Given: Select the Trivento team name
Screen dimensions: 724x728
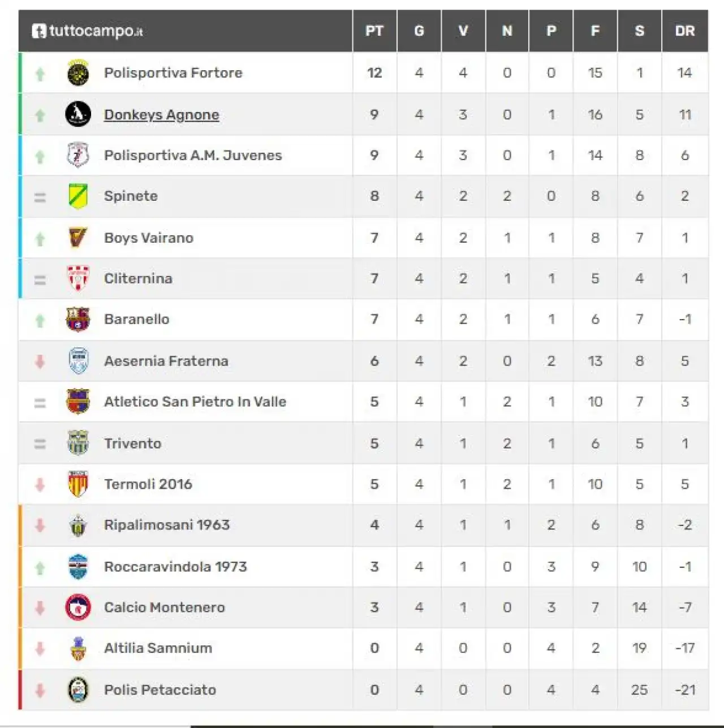Looking at the screenshot, I should pyautogui.click(x=132, y=443).
